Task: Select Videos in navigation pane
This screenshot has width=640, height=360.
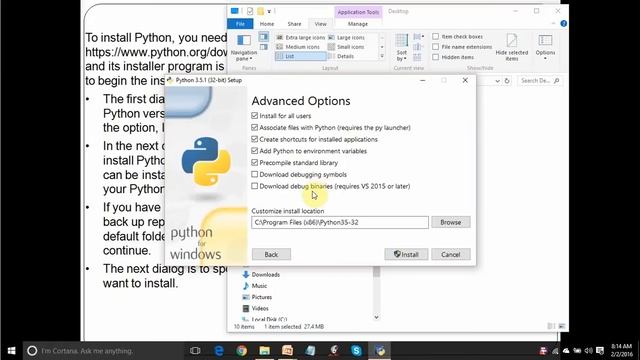Action: pyautogui.click(x=256, y=309)
